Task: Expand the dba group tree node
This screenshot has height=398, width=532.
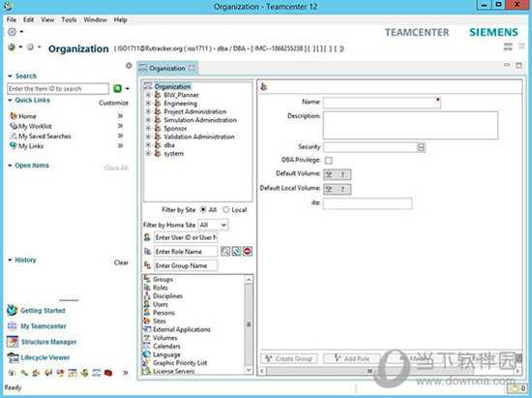Action: click(148, 145)
